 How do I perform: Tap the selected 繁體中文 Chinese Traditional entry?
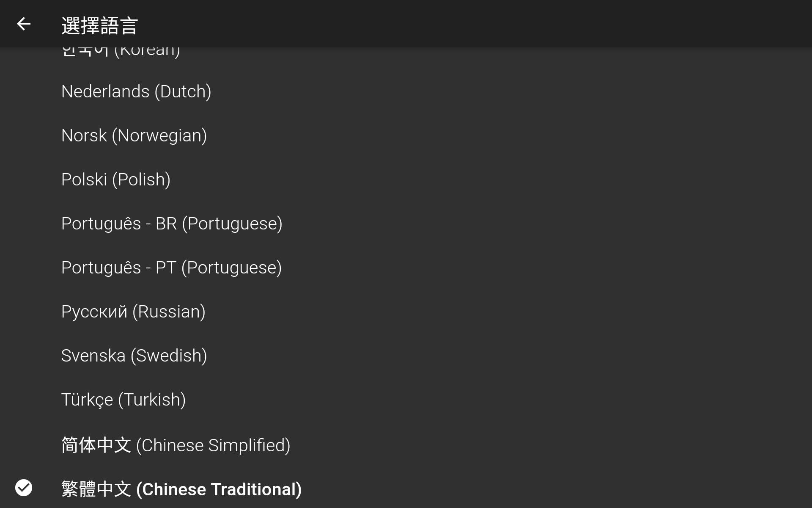pyautogui.click(x=406, y=488)
